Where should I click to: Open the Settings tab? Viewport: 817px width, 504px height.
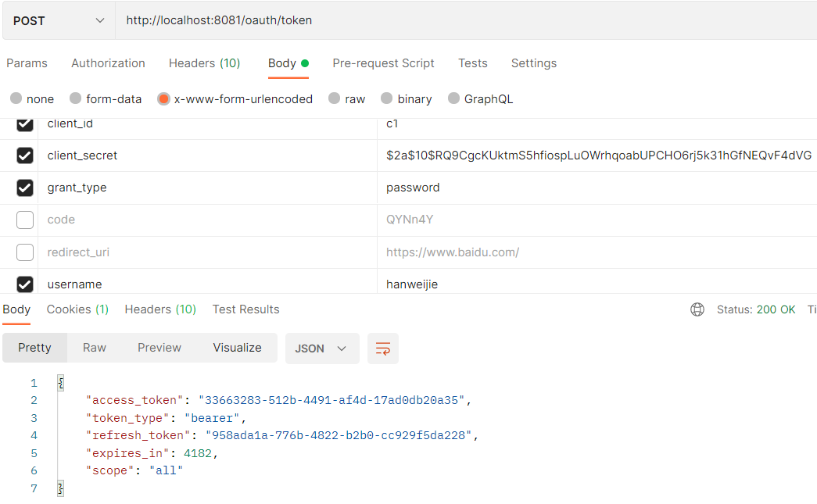pyautogui.click(x=533, y=63)
